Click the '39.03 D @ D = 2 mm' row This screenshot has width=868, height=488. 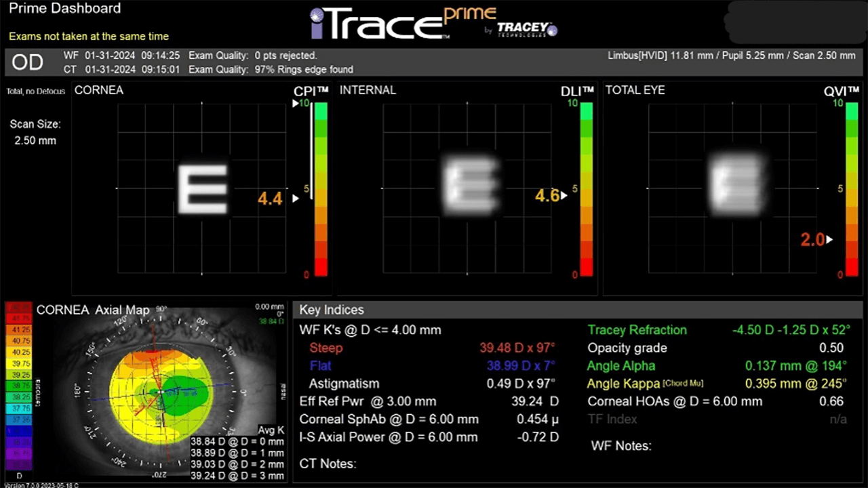(x=237, y=465)
